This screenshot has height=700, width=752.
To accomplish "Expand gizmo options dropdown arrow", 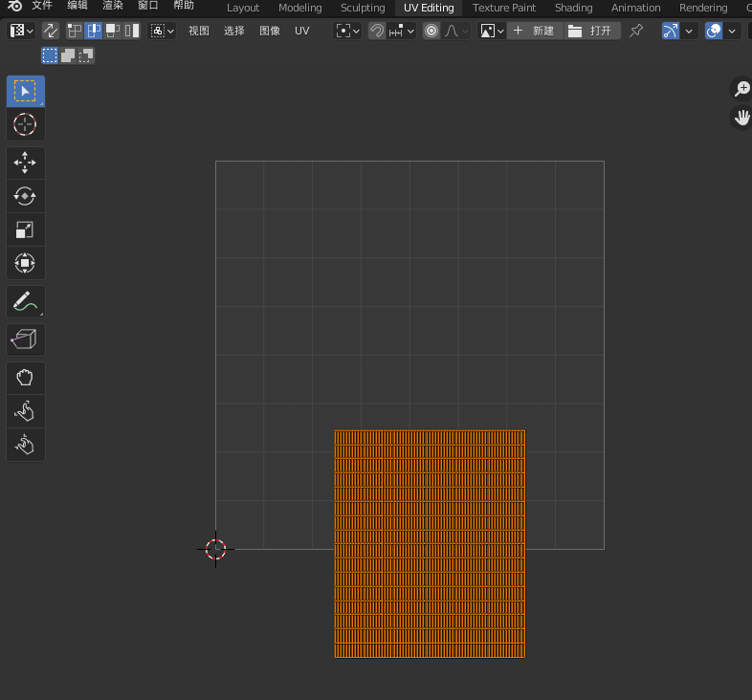I will click(689, 32).
